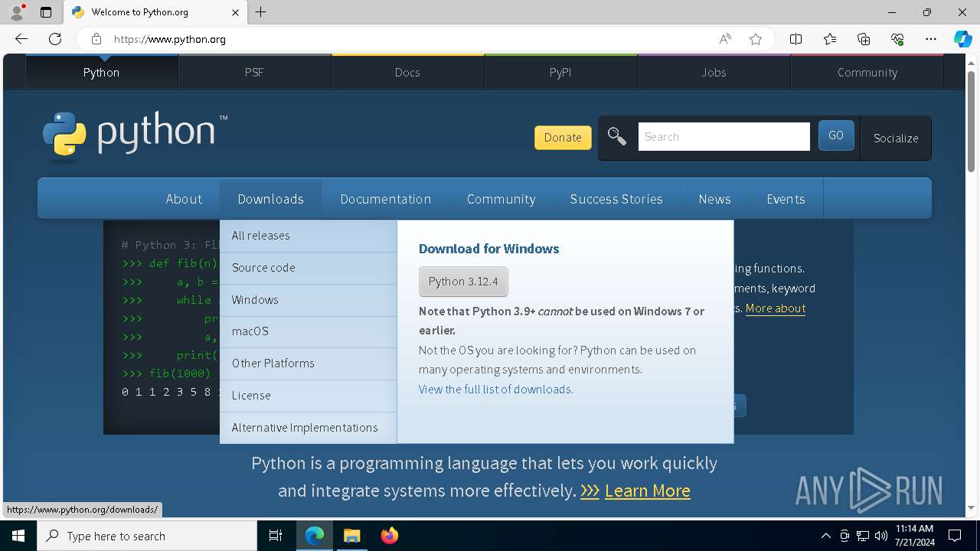This screenshot has width=980, height=551.
Task: Click the Python logo image
Action: click(x=135, y=136)
